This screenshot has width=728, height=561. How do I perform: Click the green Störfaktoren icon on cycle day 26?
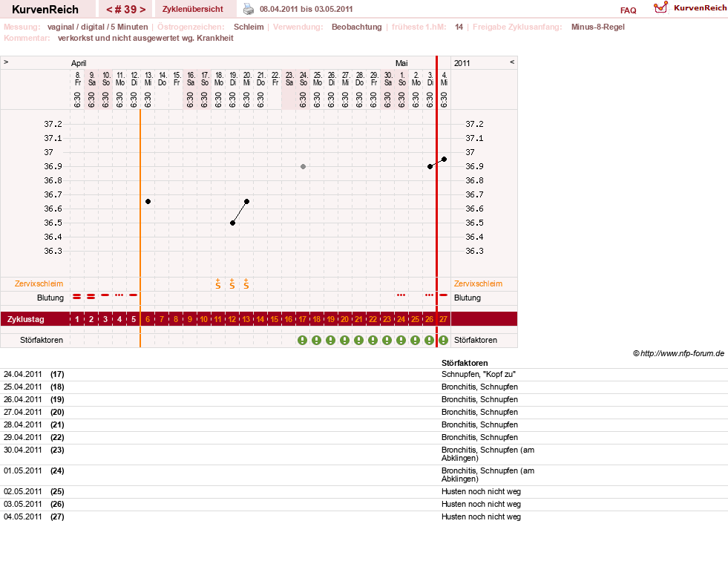tap(429, 341)
